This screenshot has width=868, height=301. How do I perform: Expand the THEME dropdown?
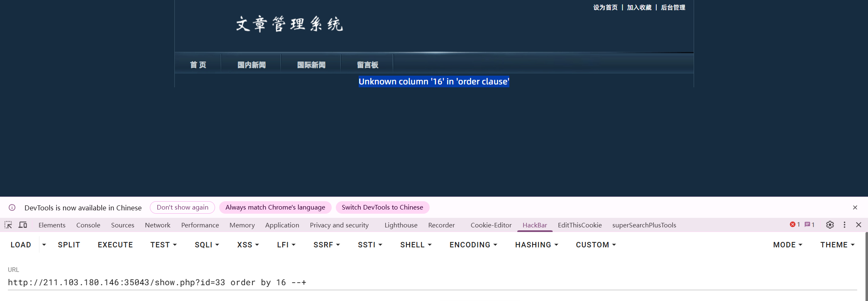click(837, 245)
